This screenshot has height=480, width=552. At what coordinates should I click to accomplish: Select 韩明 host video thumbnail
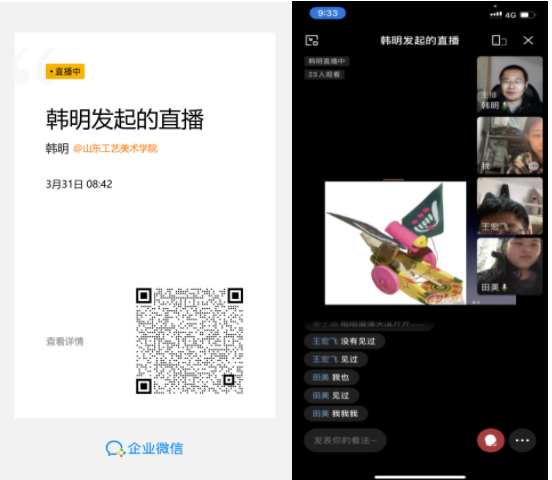(x=509, y=85)
